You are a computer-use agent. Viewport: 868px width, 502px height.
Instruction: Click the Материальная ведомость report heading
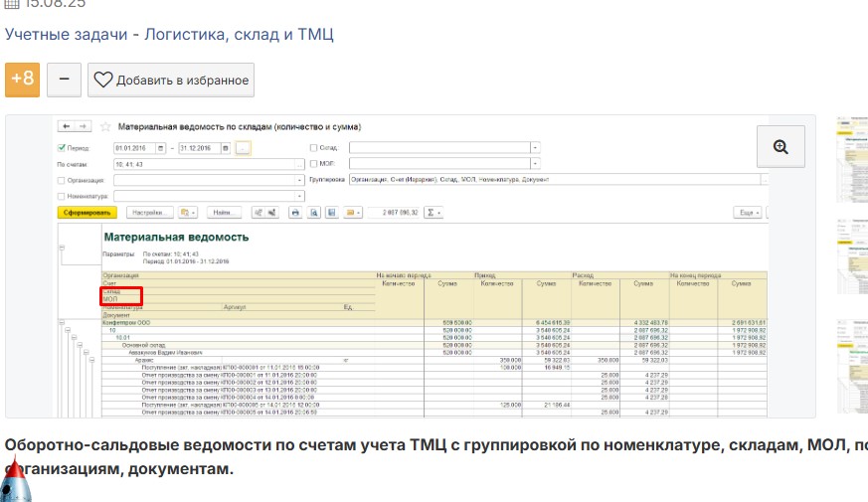tap(176, 237)
